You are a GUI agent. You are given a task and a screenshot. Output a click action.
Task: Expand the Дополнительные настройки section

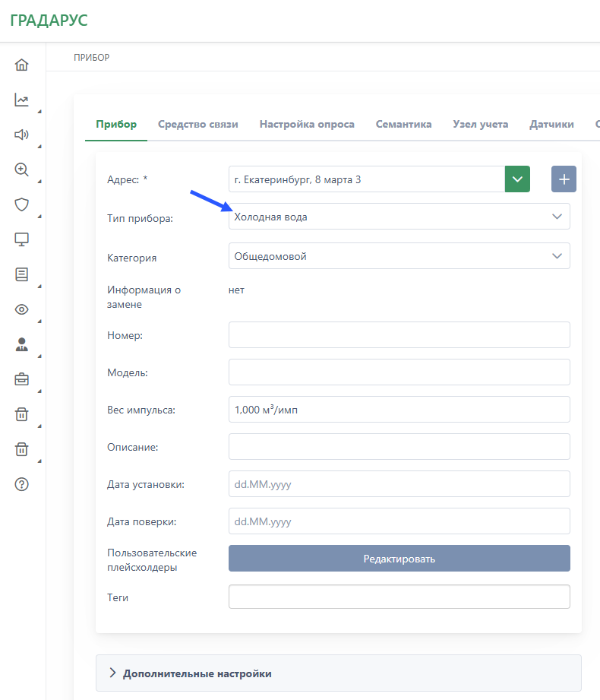pyautogui.click(x=197, y=673)
